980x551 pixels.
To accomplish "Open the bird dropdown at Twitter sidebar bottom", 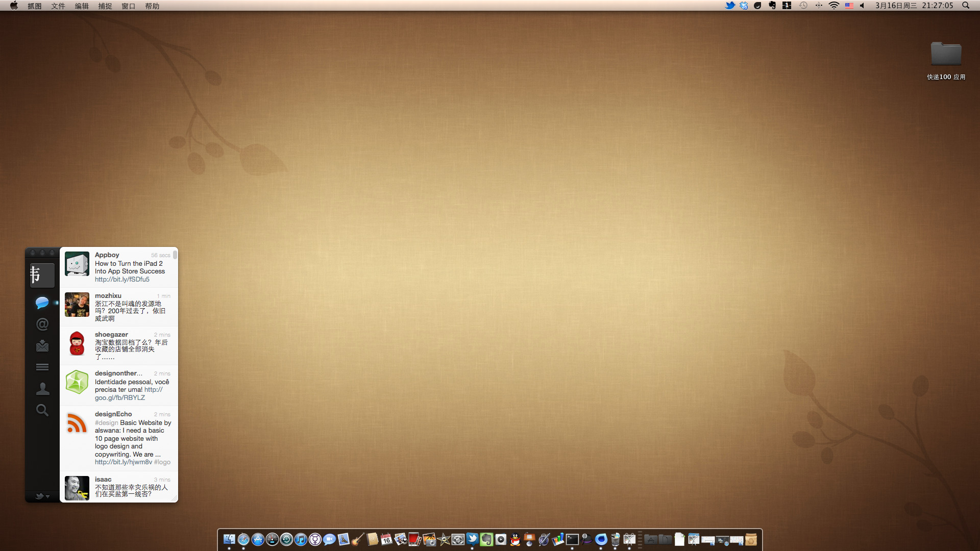I will tap(42, 496).
